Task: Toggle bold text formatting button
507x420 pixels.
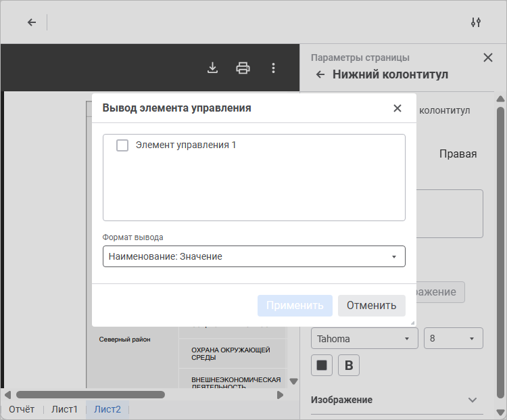Action: [x=349, y=365]
